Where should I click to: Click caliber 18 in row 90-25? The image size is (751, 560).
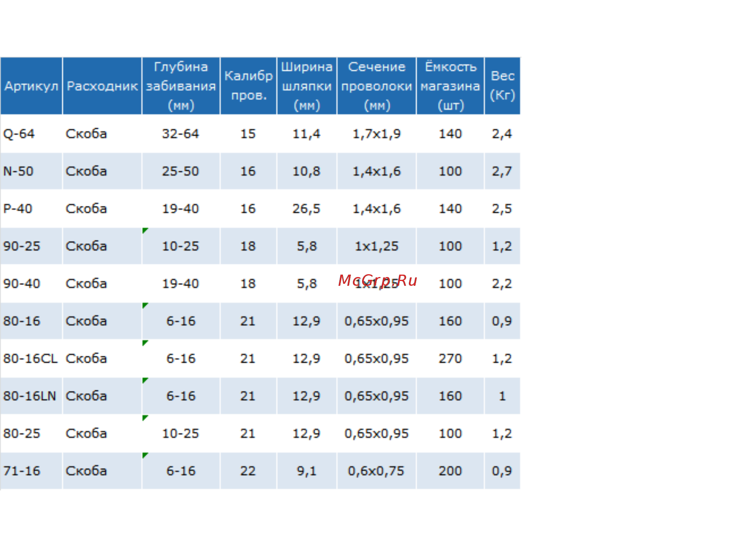coord(248,246)
